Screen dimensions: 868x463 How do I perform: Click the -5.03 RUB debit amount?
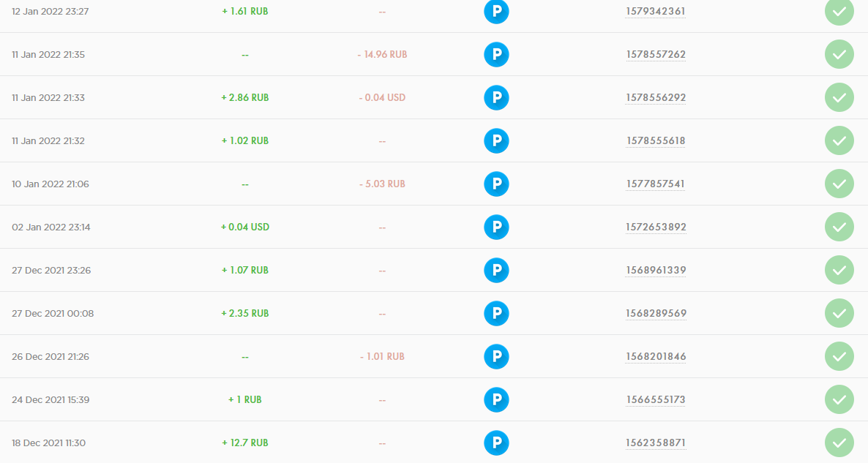tap(382, 184)
